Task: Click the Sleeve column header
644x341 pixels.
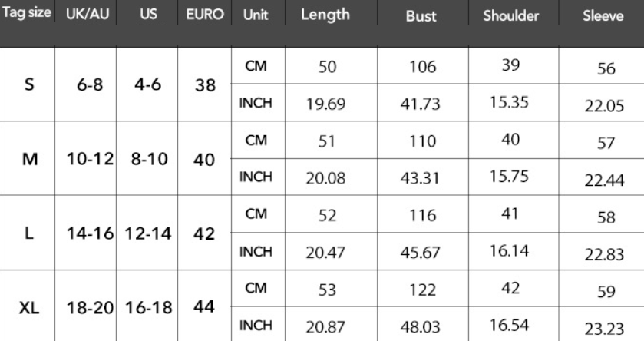Action: [601, 15]
